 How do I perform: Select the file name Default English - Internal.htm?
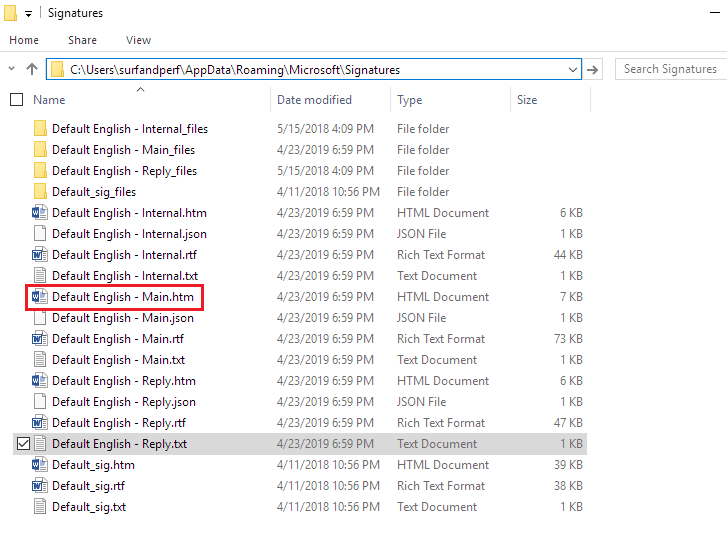click(x=129, y=213)
